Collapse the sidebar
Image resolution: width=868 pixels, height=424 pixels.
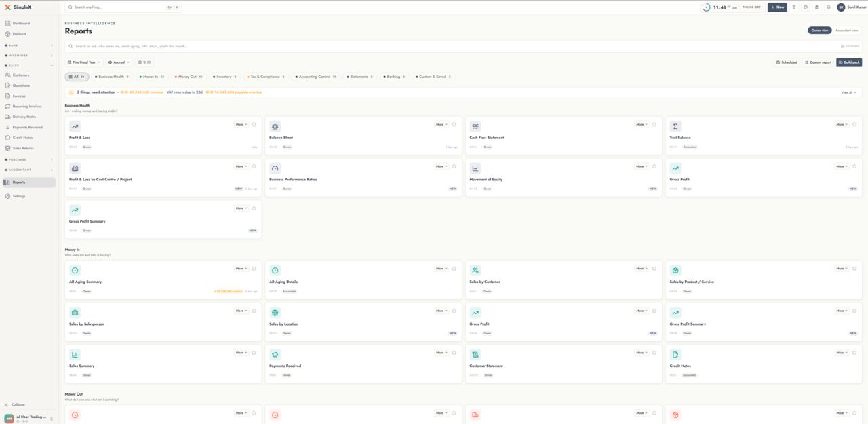click(x=15, y=405)
